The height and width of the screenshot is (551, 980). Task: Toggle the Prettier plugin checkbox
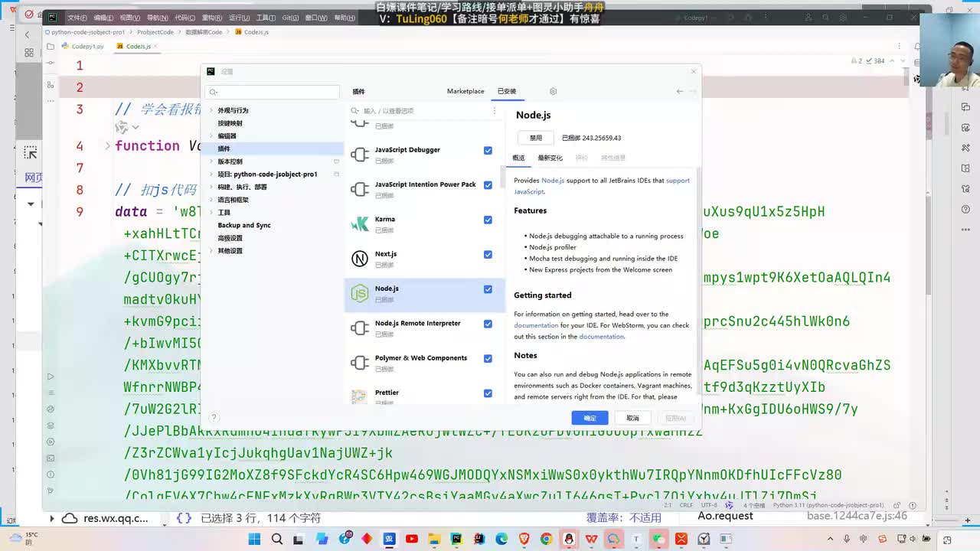coord(488,393)
